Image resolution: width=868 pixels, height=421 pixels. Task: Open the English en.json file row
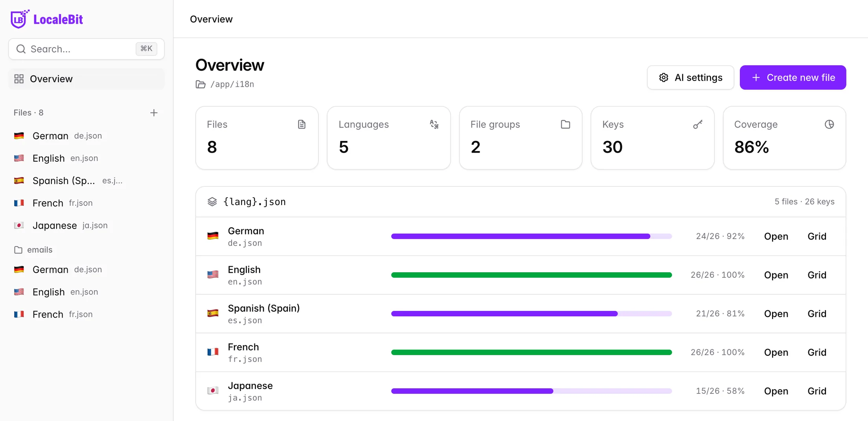[776, 275]
